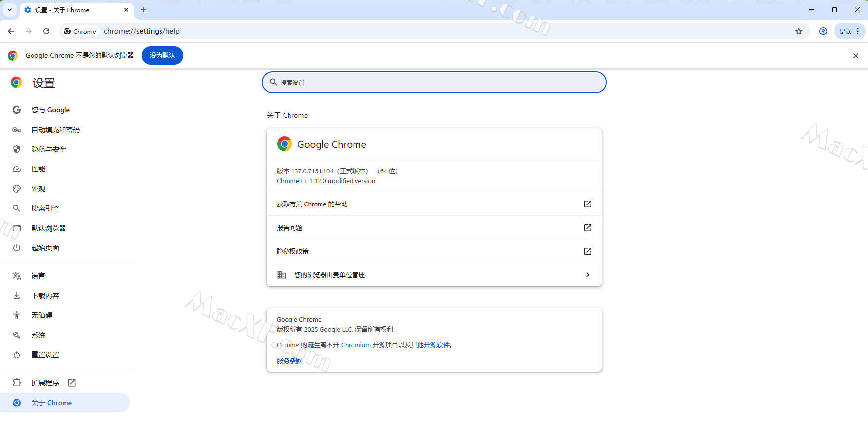868x441 pixels.
Task: Focus the 搜索设置 search field
Action: coord(434,82)
